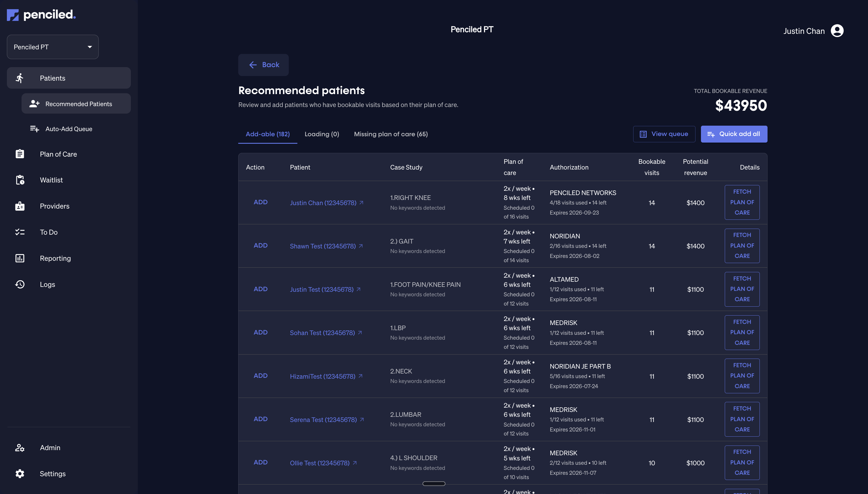Viewport: 868px width, 494px height.
Task: Go to Plan of Care section
Action: (x=69, y=154)
